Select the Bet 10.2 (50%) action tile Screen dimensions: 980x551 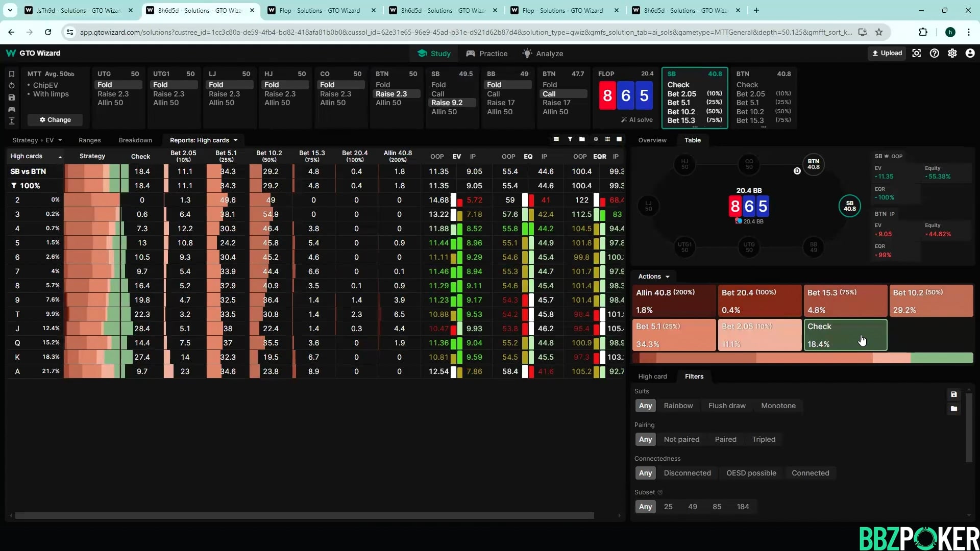coord(930,301)
